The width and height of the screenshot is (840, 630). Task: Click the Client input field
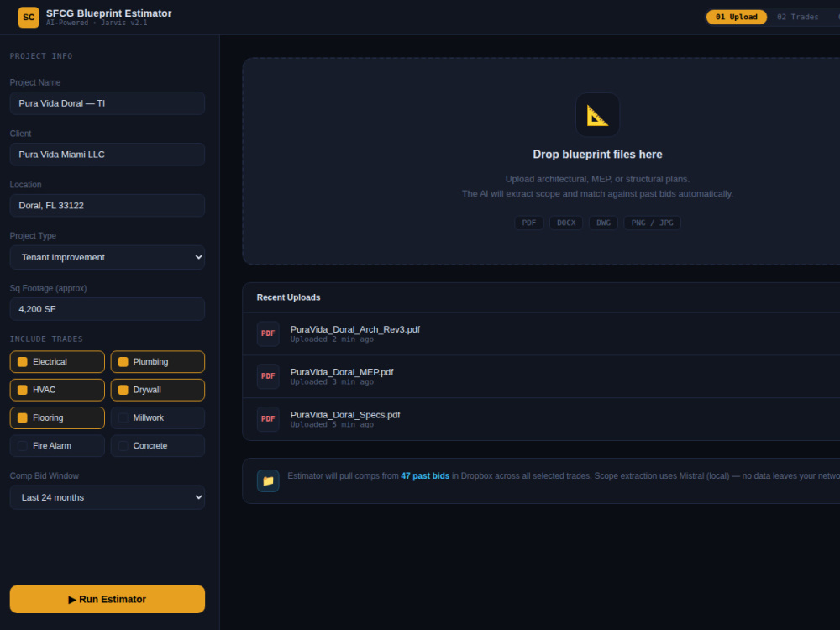(108, 155)
